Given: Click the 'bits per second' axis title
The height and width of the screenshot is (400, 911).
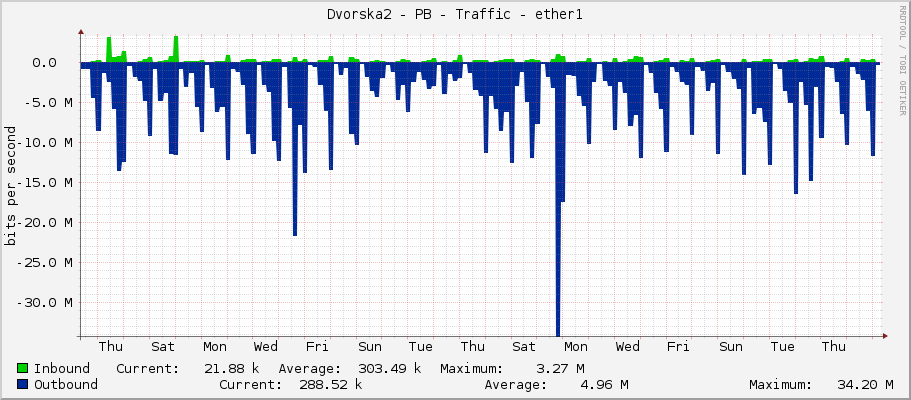Looking at the screenshot, I should (10, 186).
